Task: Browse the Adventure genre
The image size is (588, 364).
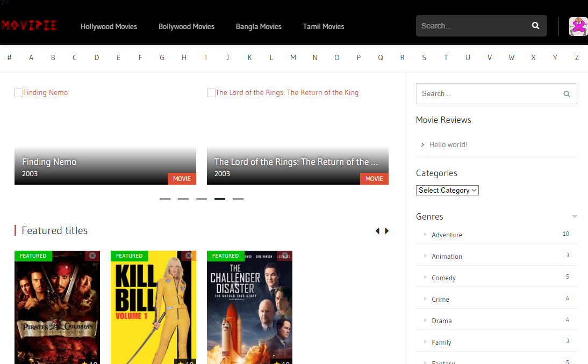Action: click(x=447, y=235)
